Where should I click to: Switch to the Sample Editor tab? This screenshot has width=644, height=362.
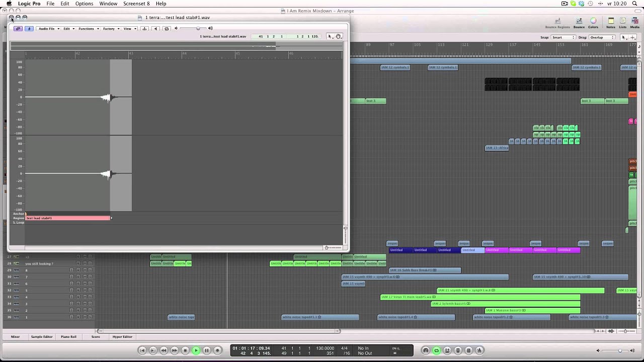coord(42,337)
